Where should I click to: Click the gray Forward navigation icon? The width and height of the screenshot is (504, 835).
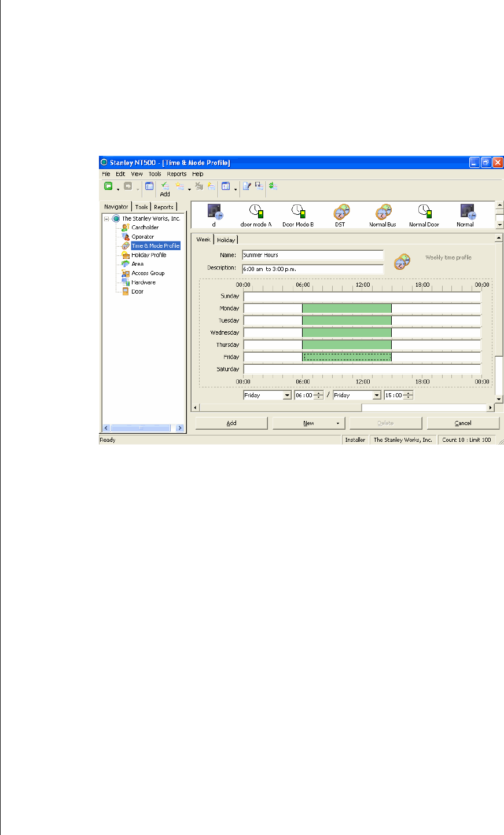click(x=128, y=186)
